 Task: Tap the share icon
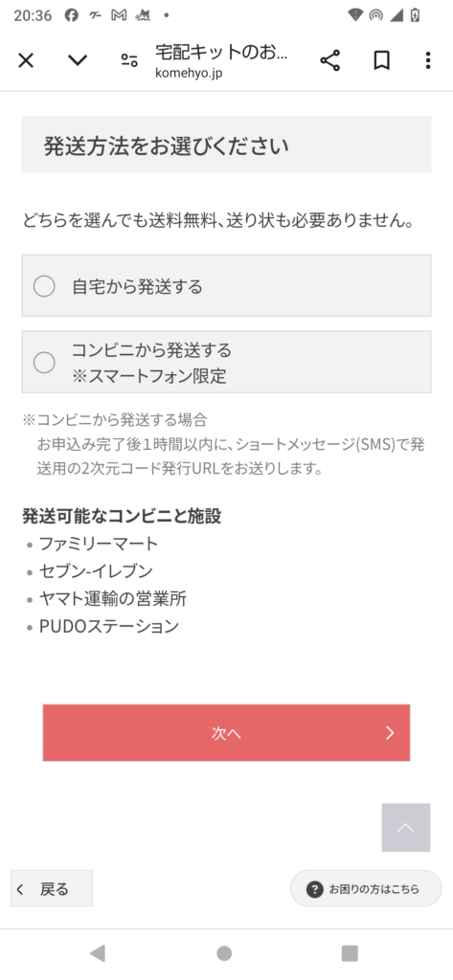click(329, 60)
